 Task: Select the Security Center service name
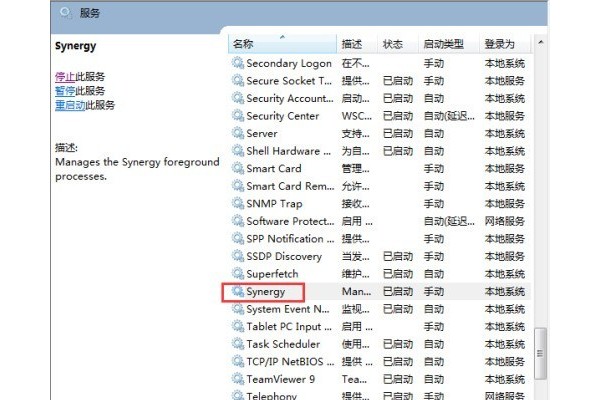(282, 116)
